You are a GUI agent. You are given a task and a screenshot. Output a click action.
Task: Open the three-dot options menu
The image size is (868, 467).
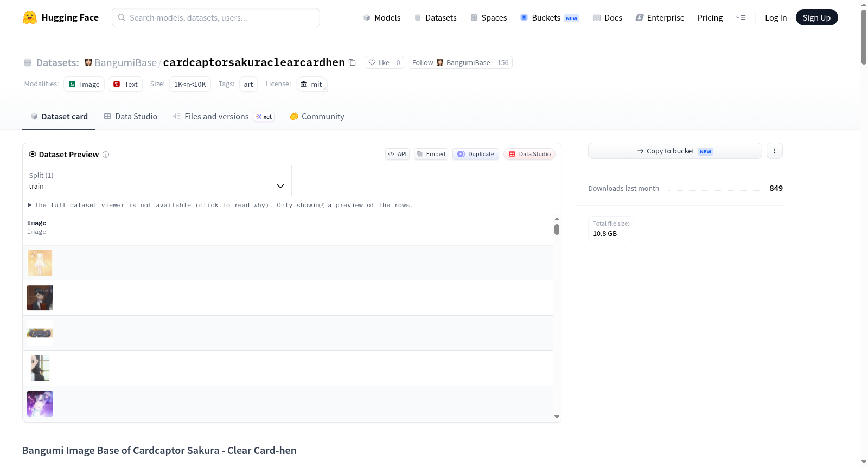pos(775,151)
